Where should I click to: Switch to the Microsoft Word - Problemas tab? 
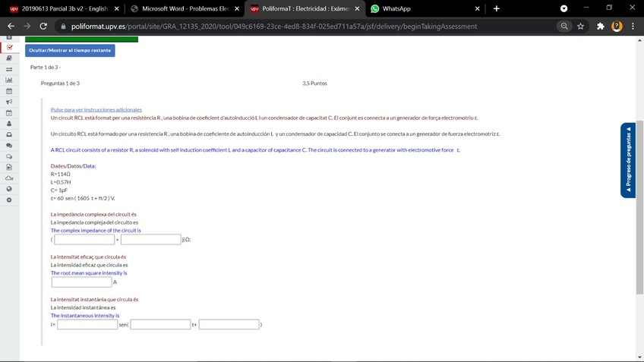coord(185,8)
